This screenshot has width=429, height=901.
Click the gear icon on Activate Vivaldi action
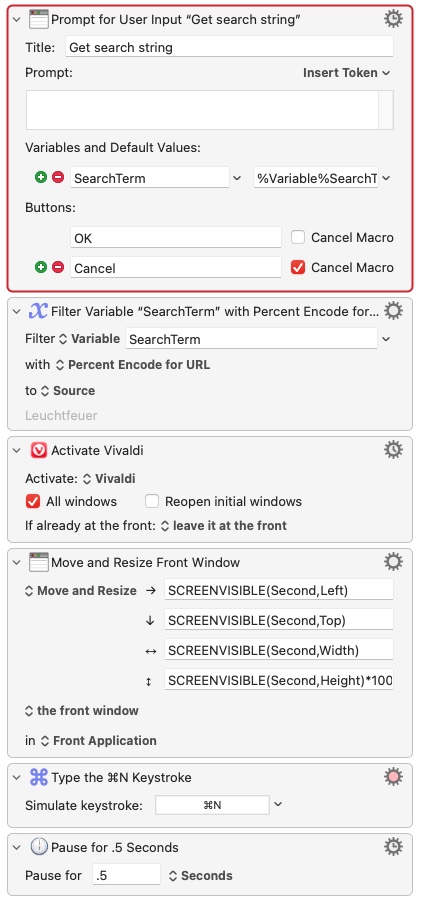pyautogui.click(x=393, y=450)
